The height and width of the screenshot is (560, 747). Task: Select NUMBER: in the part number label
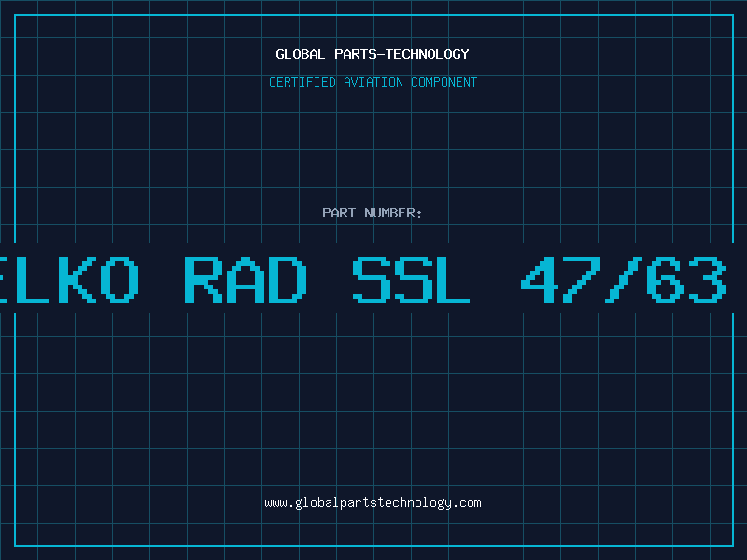(x=393, y=213)
